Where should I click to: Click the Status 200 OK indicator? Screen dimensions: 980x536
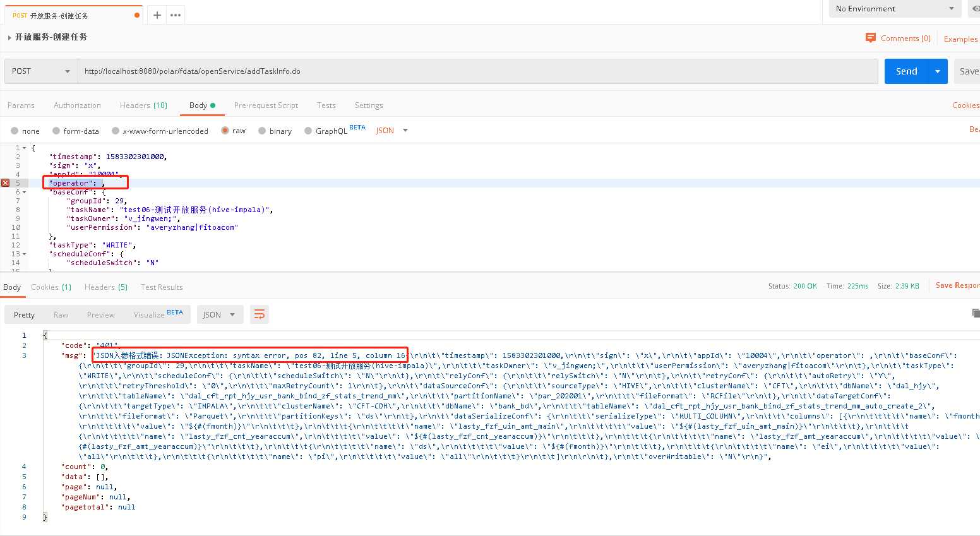[792, 286]
